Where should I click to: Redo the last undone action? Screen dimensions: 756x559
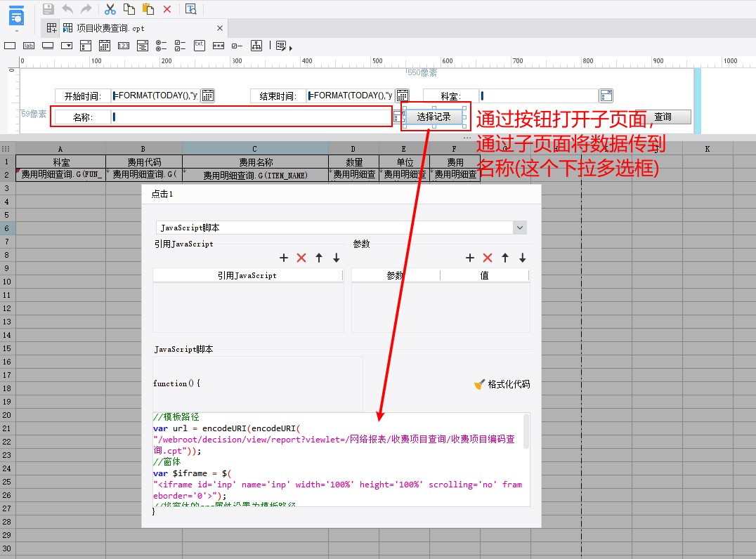click(x=86, y=8)
